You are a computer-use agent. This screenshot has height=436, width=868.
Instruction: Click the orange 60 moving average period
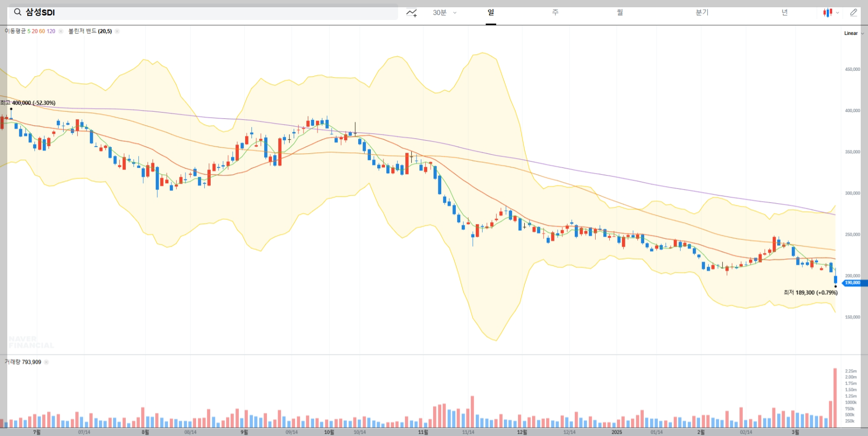42,31
